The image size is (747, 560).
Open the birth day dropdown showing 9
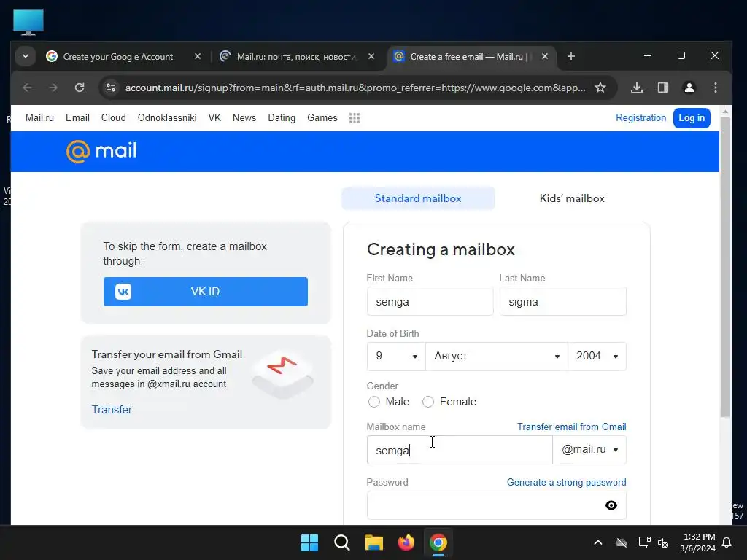pos(396,356)
